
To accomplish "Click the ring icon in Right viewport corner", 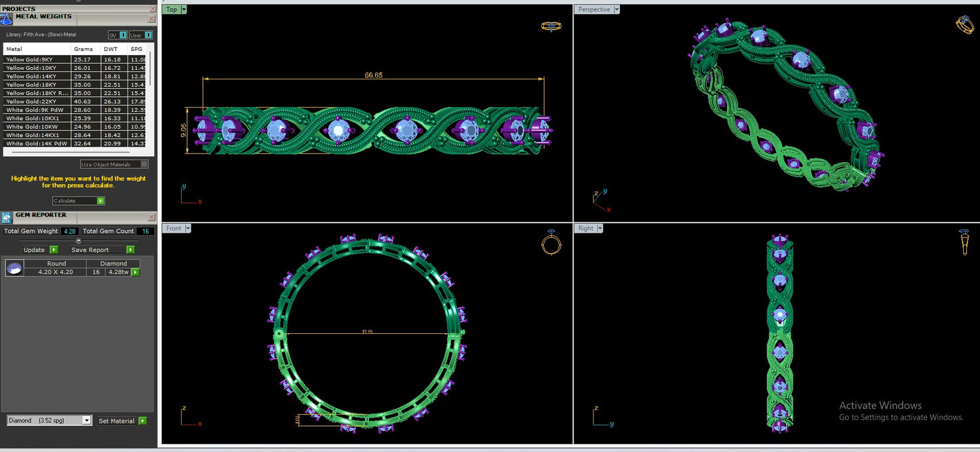I will (964, 242).
